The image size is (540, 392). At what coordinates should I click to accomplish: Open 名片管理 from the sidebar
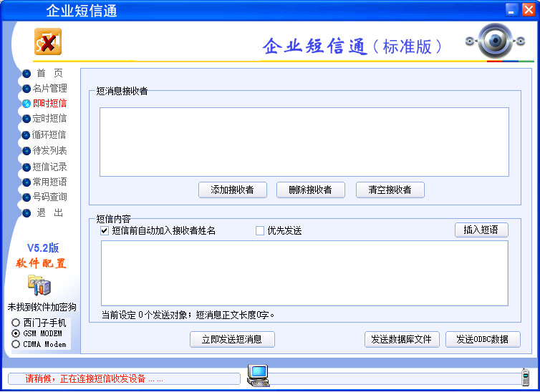pyautogui.click(x=49, y=88)
